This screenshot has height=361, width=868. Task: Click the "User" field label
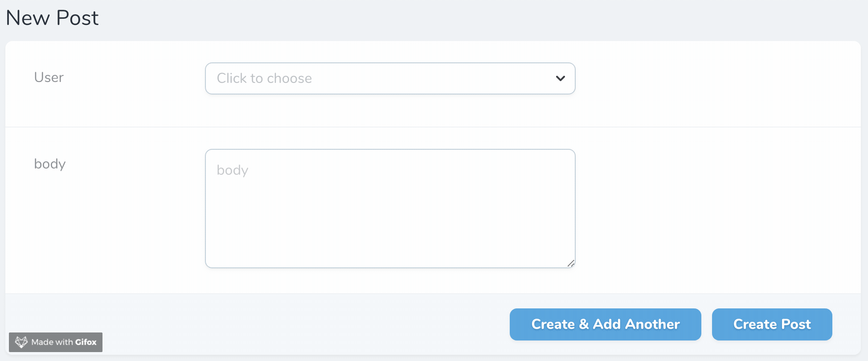49,78
